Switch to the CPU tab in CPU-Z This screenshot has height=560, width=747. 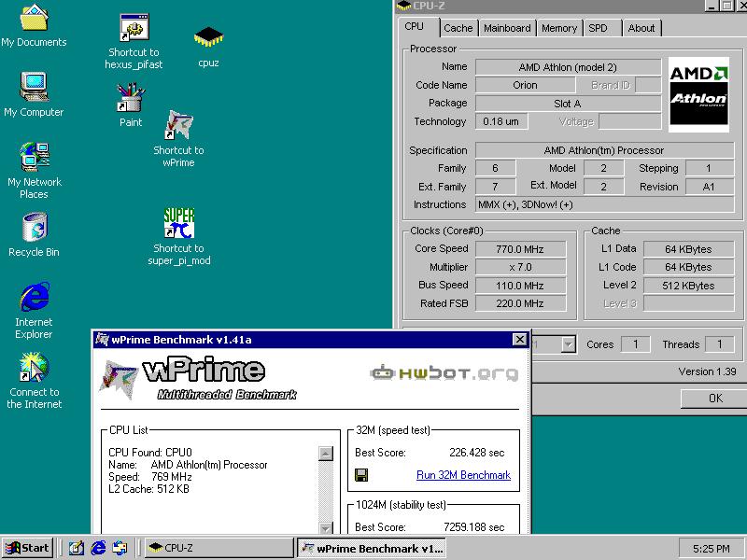414,27
